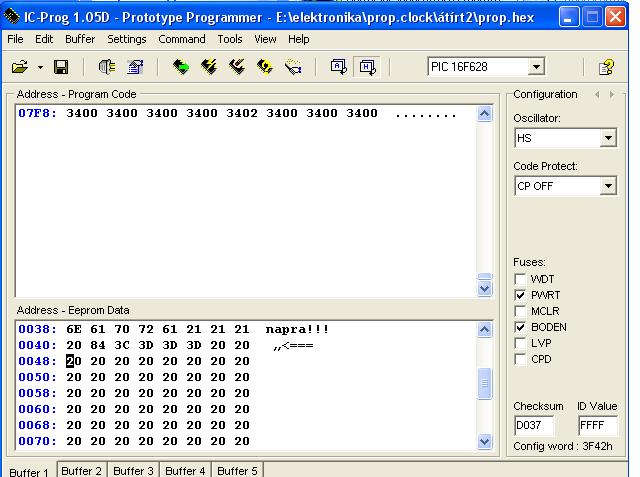Switch to Buffer 4 tab
Image resolution: width=640 pixels, height=477 pixels.
pyautogui.click(x=185, y=470)
